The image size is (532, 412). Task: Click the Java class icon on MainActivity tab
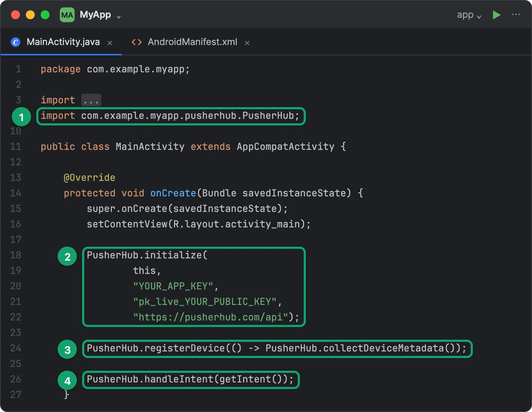16,42
